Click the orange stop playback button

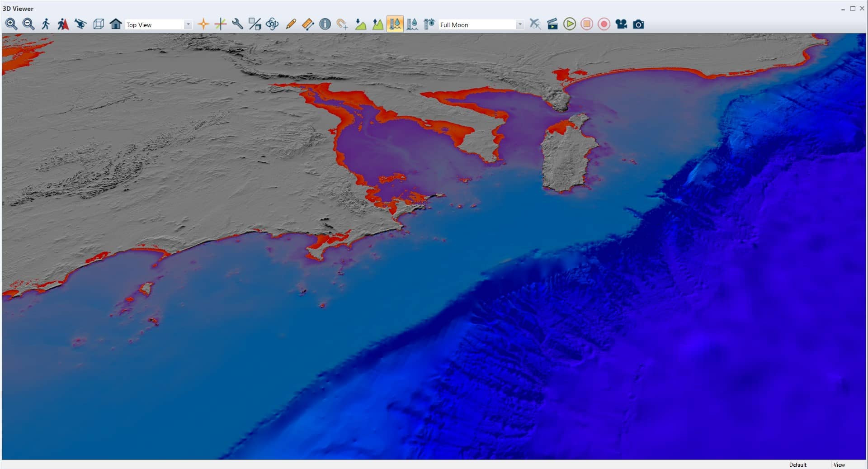click(x=587, y=24)
